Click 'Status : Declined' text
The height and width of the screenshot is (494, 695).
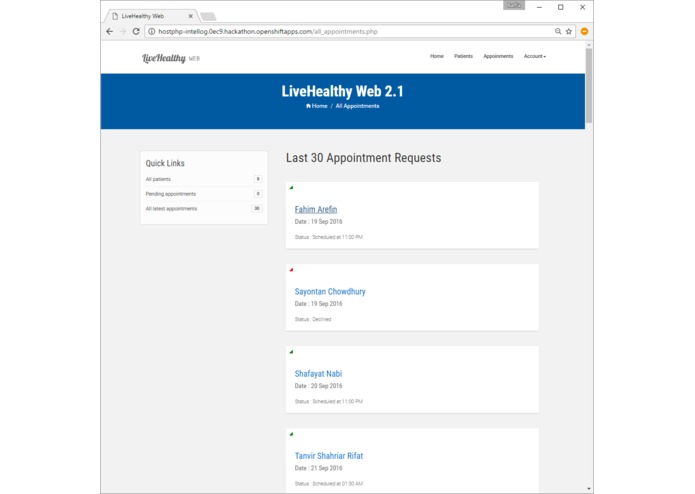pos(313,319)
